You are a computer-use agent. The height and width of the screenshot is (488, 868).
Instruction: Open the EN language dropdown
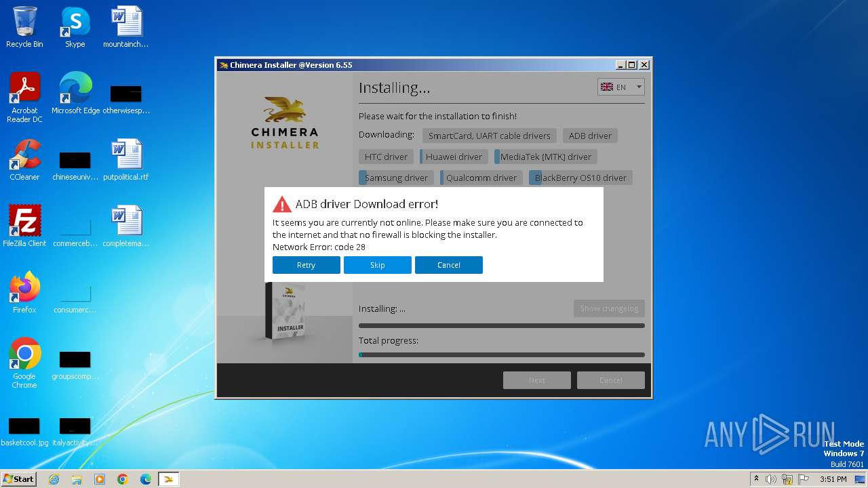click(620, 87)
